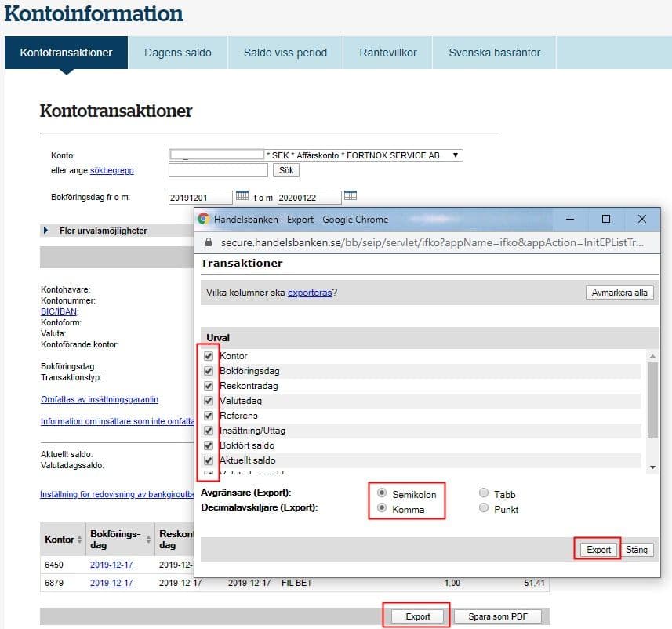The image size is (672, 629).
Task: Click the Sök button
Action: coord(286,170)
